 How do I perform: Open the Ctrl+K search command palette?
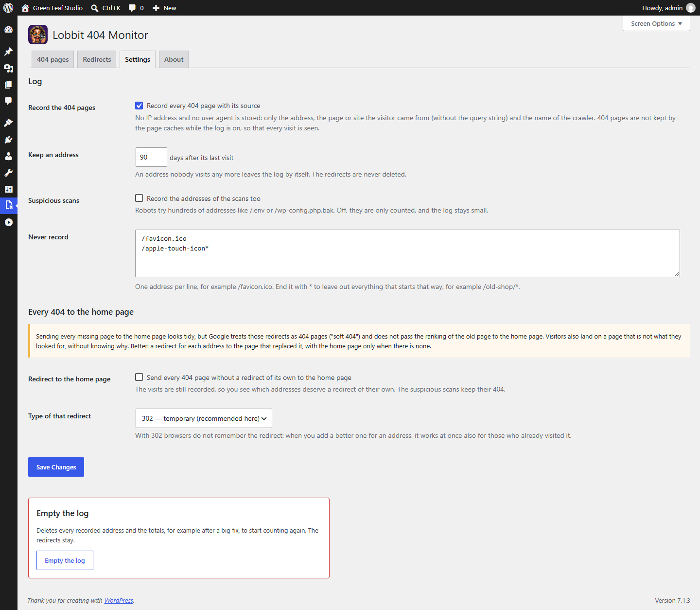[105, 8]
